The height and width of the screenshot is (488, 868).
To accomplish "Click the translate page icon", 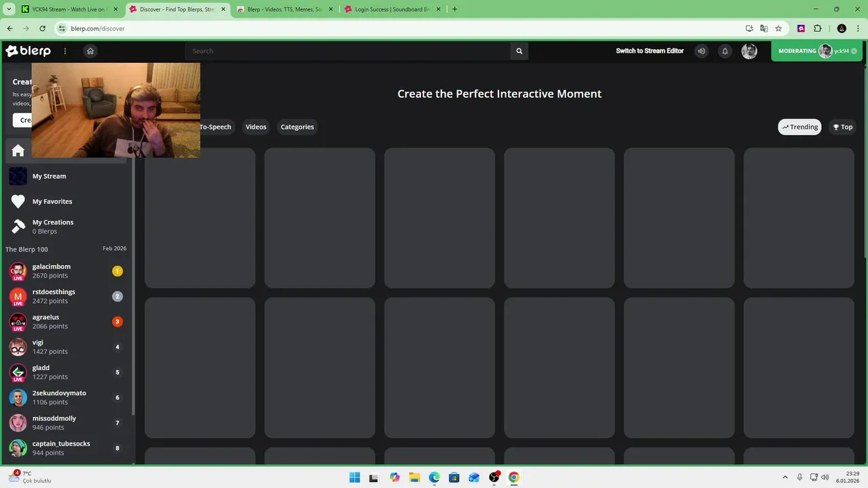I will [764, 28].
